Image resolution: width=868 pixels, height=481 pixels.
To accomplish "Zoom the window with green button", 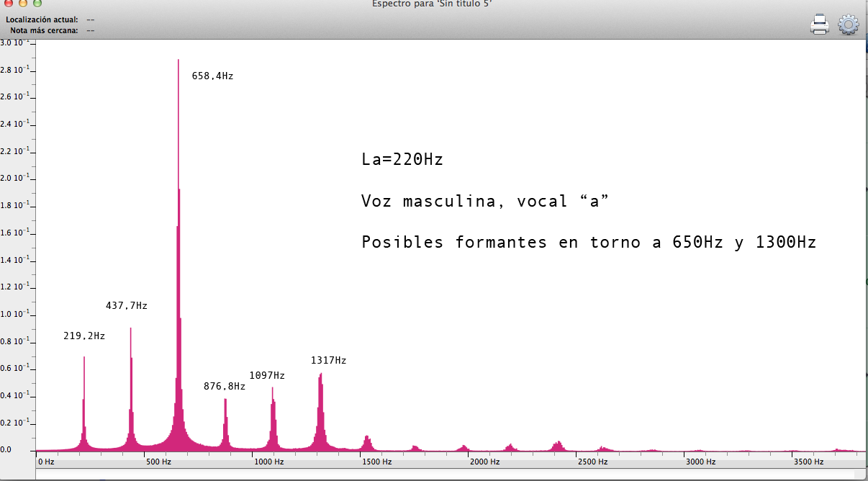I will (x=37, y=3).
